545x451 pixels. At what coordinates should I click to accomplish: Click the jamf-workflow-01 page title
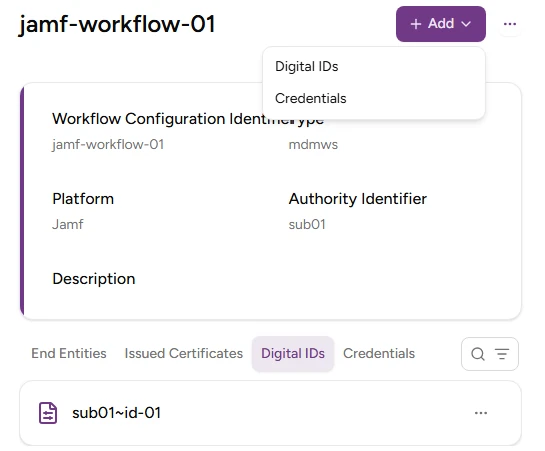click(117, 24)
